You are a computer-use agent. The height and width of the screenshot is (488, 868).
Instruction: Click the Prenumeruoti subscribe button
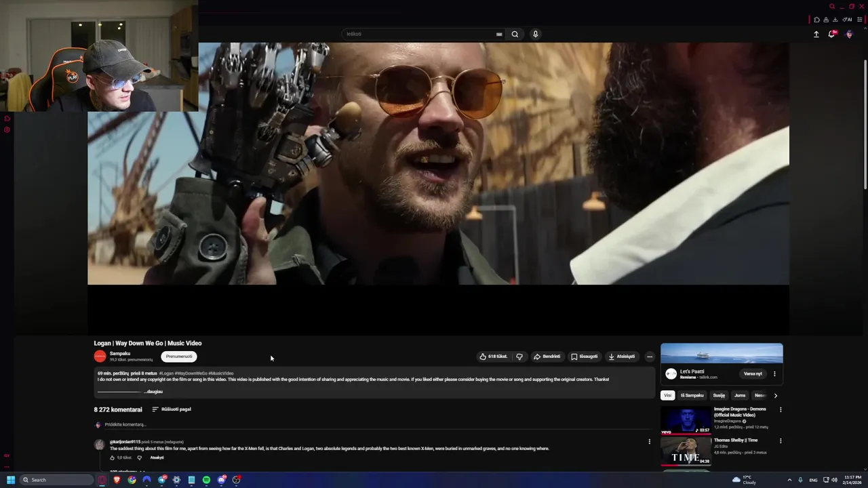pos(179,357)
